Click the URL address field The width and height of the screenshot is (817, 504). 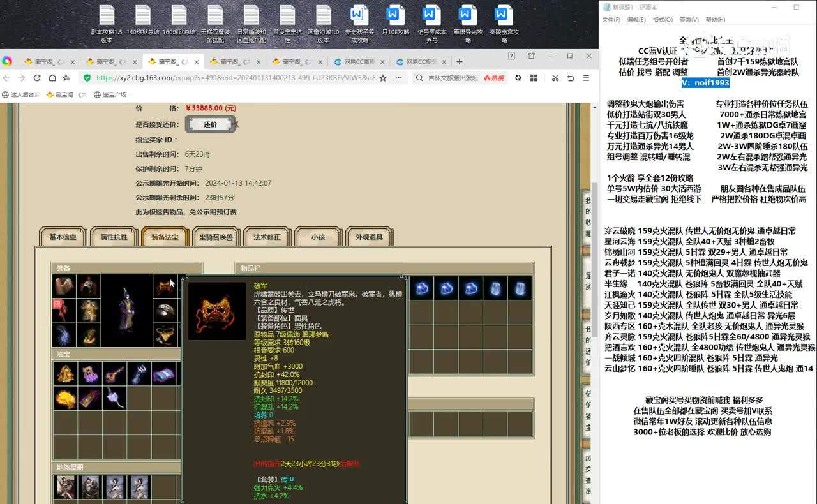coord(235,78)
